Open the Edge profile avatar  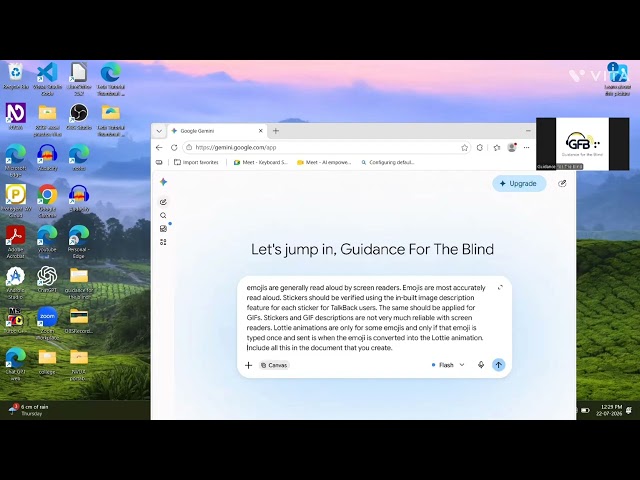(511, 148)
